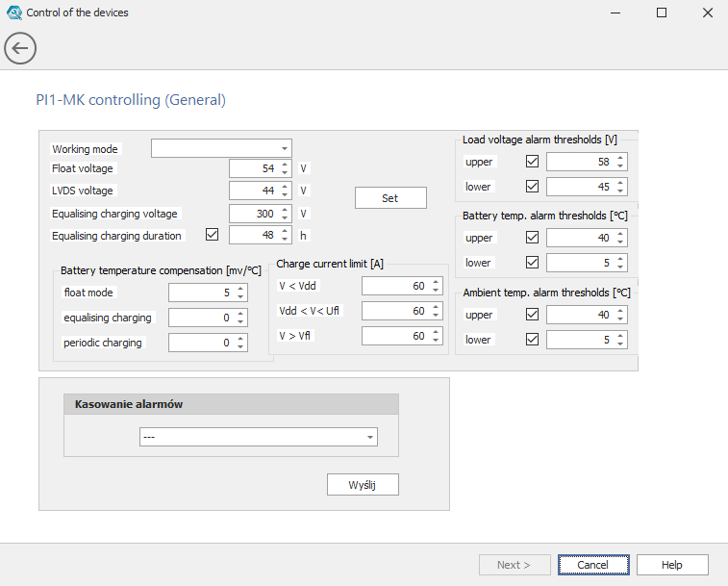This screenshot has width=728, height=586.
Task: Increase Ambient temp. upper threshold
Action: pos(620,311)
